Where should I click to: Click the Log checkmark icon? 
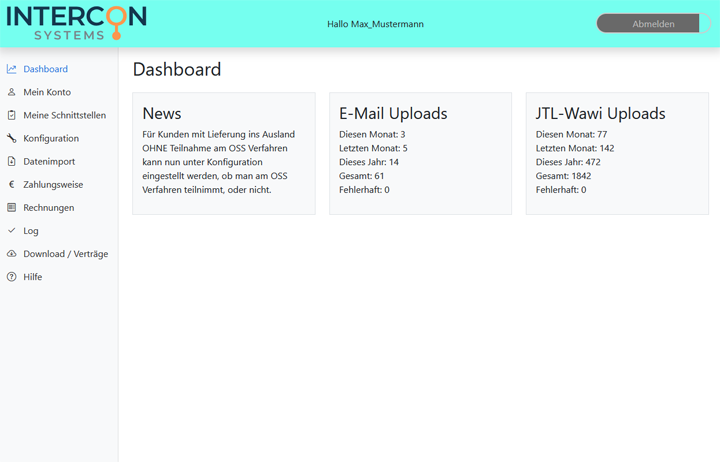point(12,230)
